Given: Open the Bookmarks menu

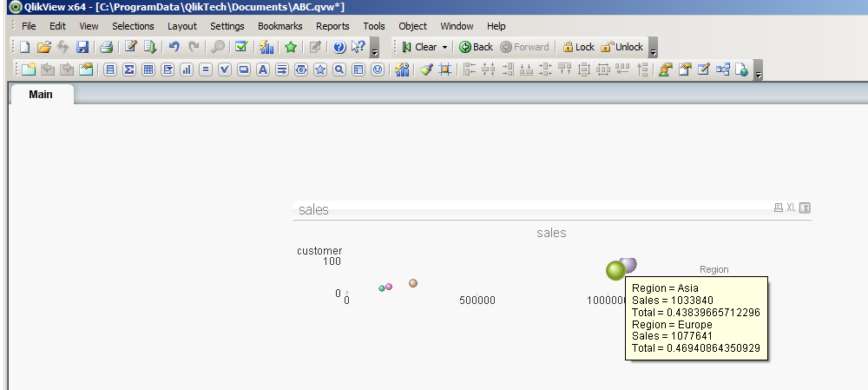Looking at the screenshot, I should [280, 26].
